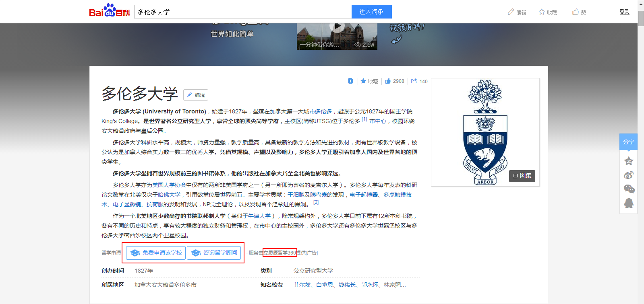
Task: Click the 公立研究型大学 category value
Action: (x=313, y=271)
